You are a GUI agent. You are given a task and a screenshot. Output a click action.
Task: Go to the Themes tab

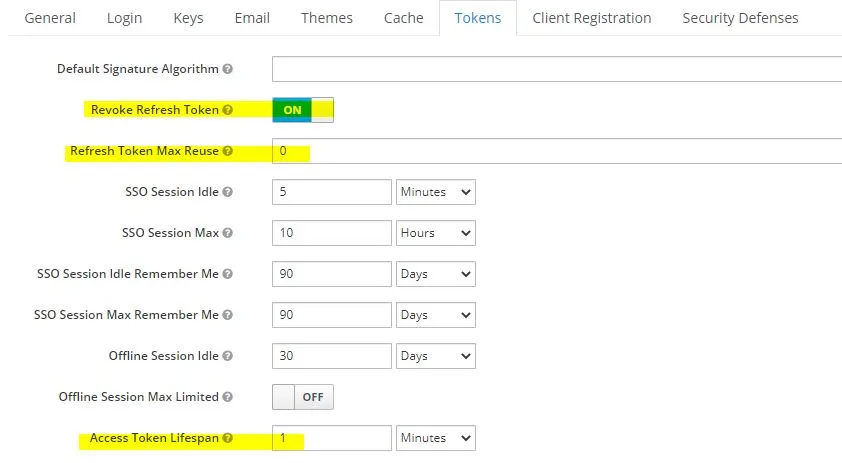tap(327, 18)
